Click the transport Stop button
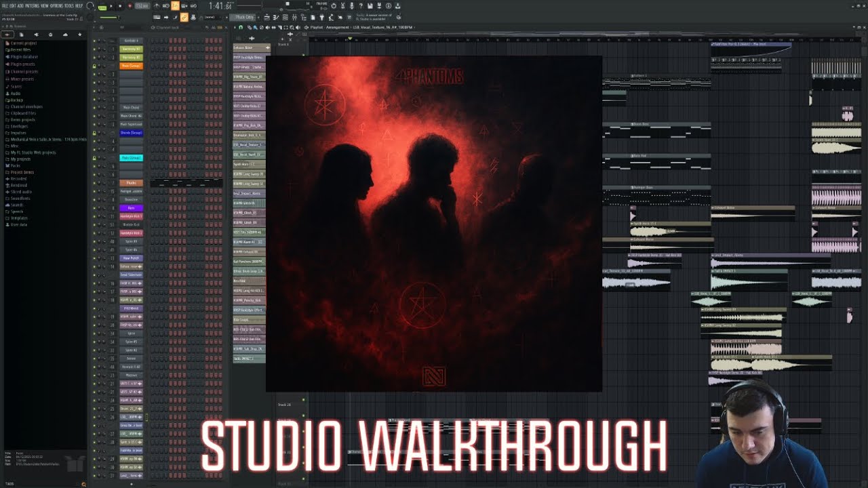This screenshot has height=488, width=868. 120,6
